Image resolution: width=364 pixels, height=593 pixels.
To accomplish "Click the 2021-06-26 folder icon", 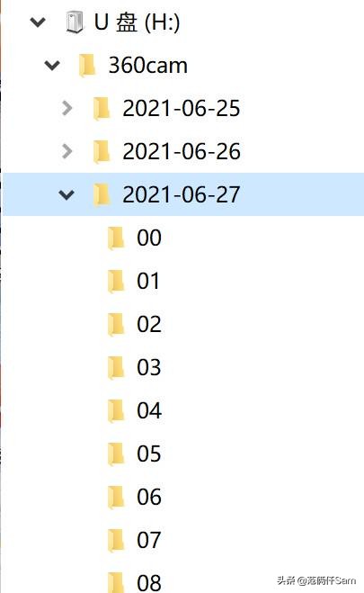I will pos(102,152).
